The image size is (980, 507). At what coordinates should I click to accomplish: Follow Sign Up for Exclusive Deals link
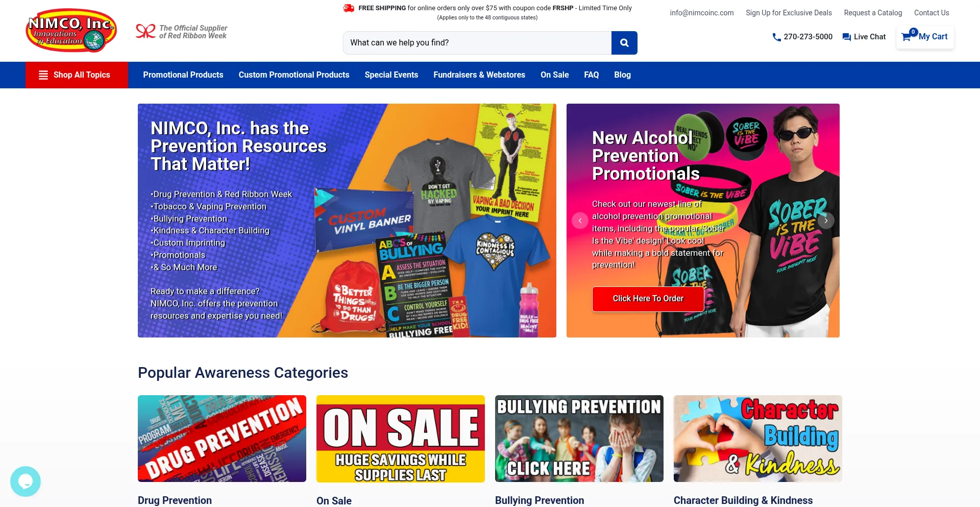click(x=789, y=13)
